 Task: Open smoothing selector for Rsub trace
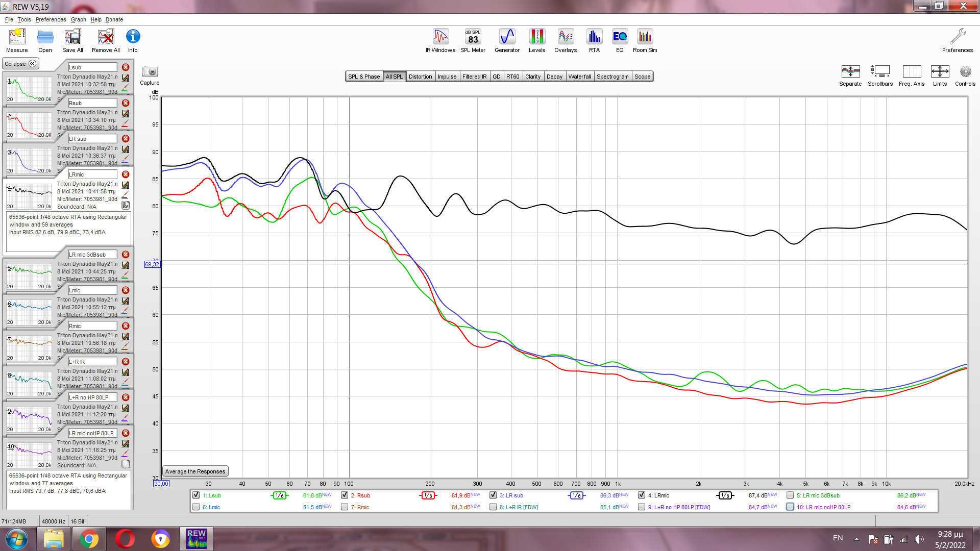click(x=428, y=495)
